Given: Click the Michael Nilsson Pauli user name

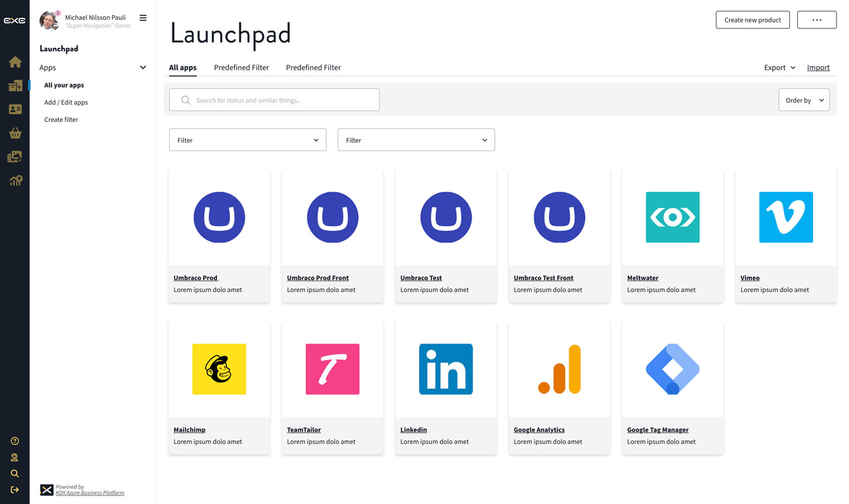Looking at the screenshot, I should point(96,18).
